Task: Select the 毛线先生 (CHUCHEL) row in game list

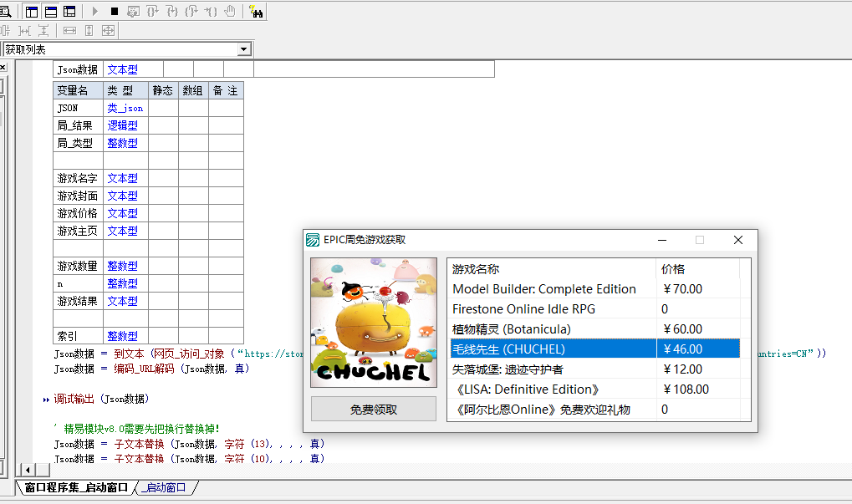Action: pyautogui.click(x=552, y=349)
